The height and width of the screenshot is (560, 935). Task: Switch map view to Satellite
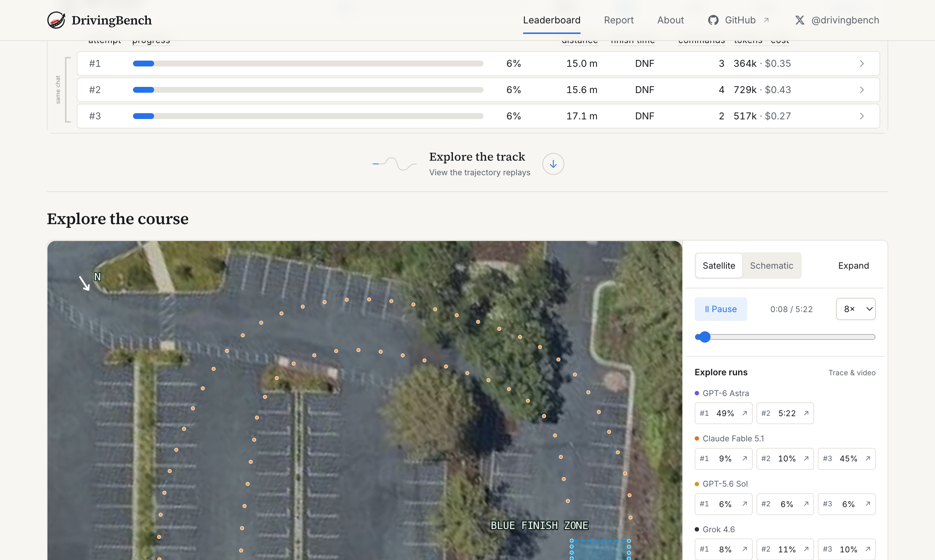coord(719,266)
